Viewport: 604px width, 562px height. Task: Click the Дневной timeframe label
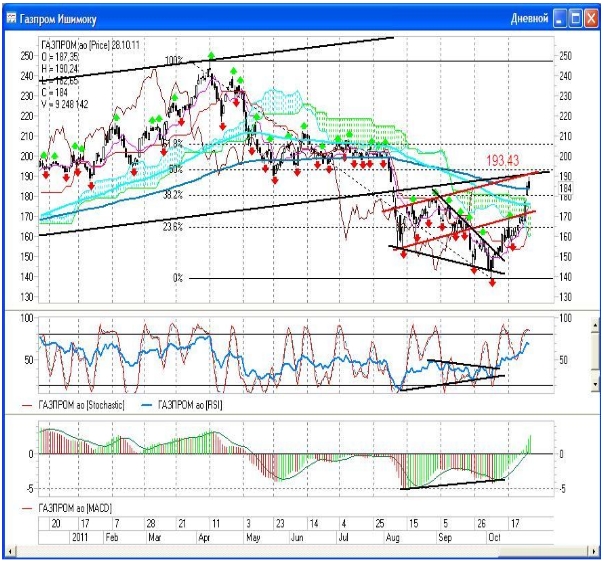tap(529, 18)
